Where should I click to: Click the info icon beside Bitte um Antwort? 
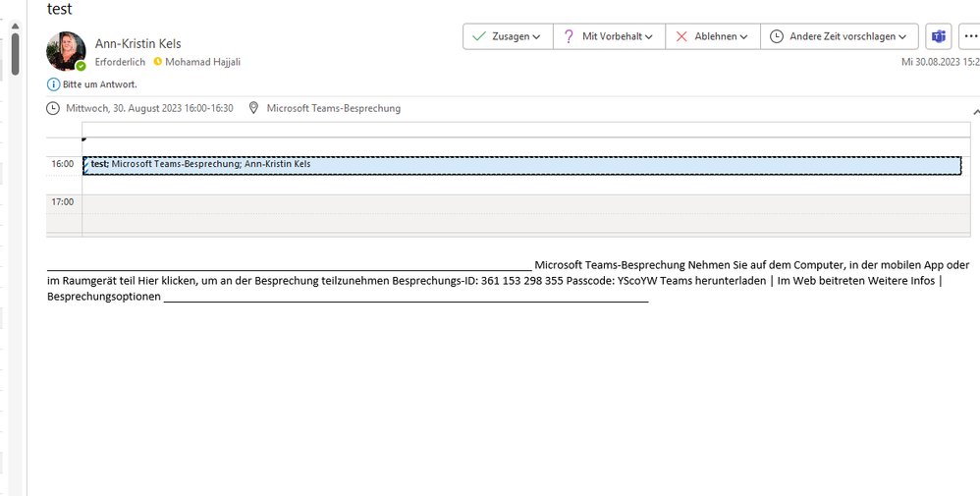pyautogui.click(x=54, y=83)
